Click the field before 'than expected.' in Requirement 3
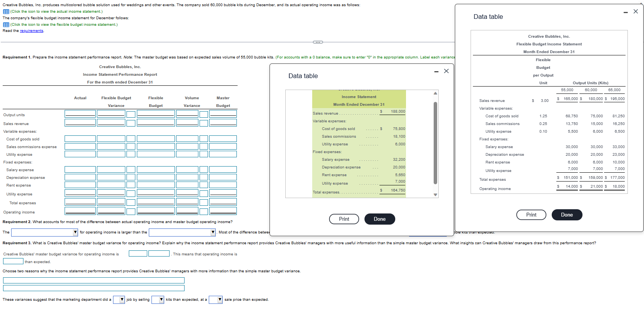644x310 pixels. (13, 262)
